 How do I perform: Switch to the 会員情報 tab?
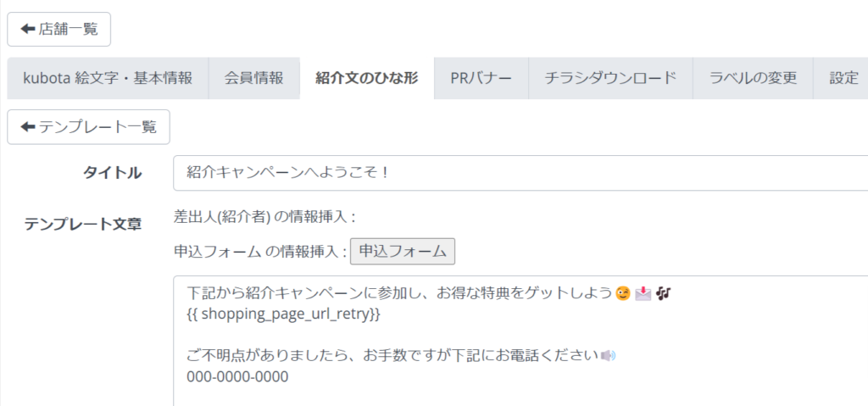click(x=254, y=78)
